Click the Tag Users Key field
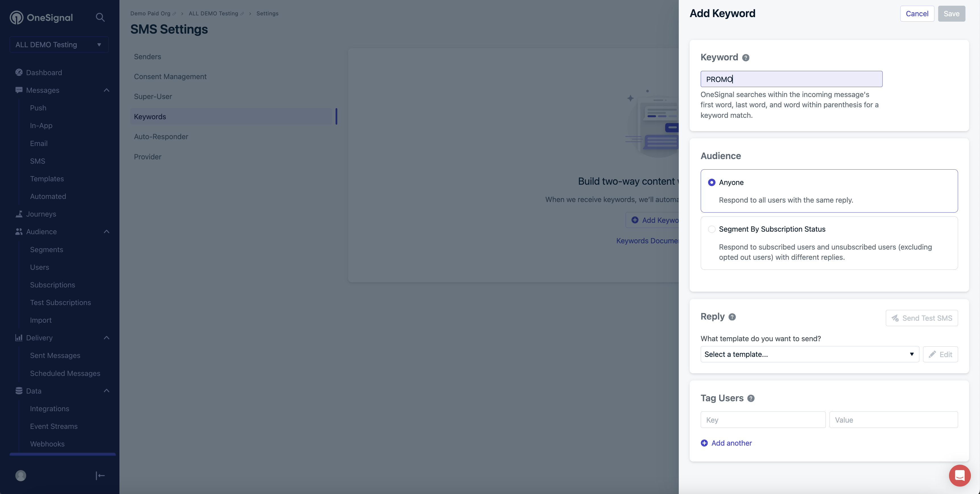 point(763,420)
